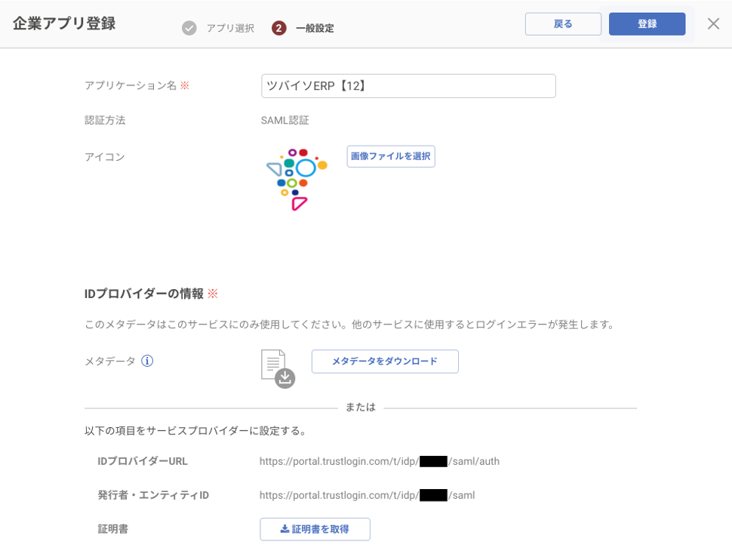
Task: Focus the アプリケーション名 text field
Action: (408, 86)
